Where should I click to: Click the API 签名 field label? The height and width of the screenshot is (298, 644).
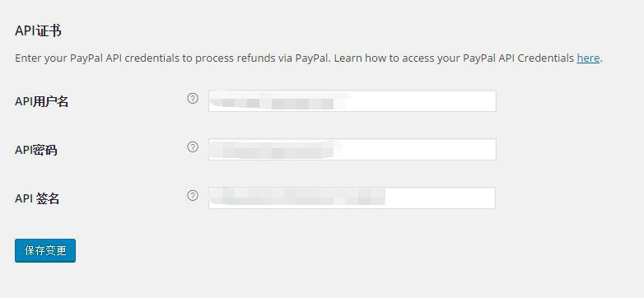[x=37, y=198]
